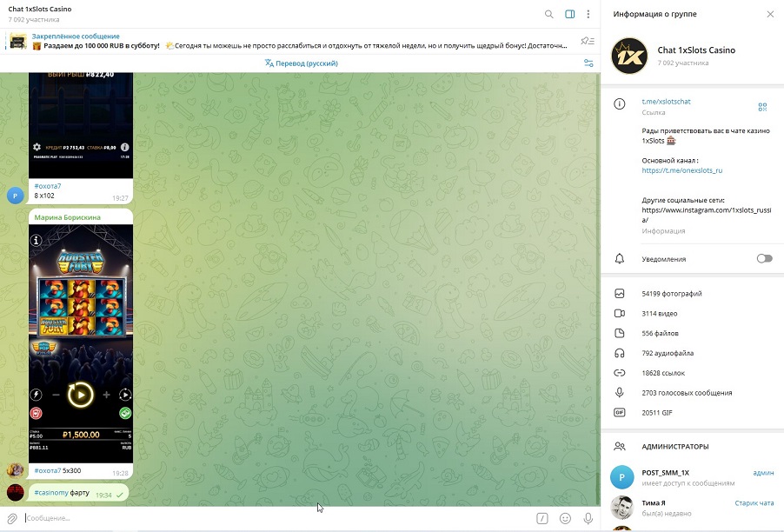Viewport: 784px width, 532px height.
Task: Click the pinned message thumbnail image
Action: [18, 41]
